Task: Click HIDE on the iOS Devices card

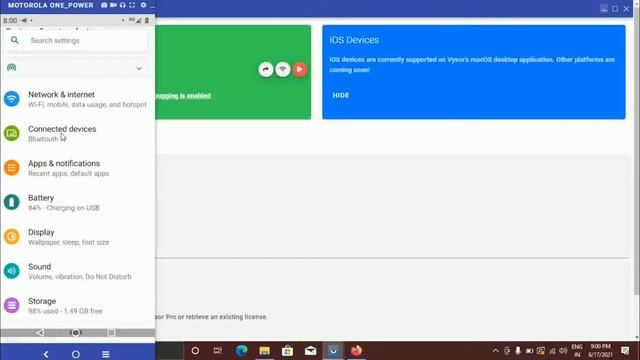Action: click(341, 95)
